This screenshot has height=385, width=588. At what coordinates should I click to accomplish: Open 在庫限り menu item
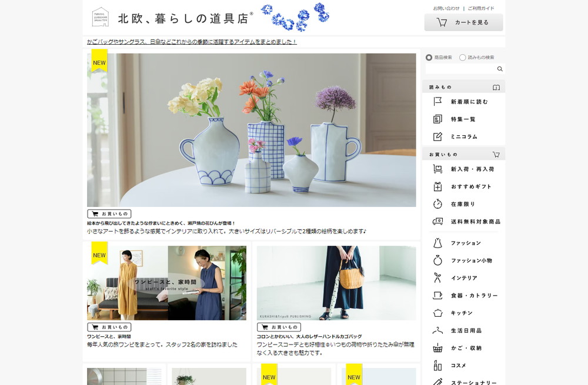click(463, 205)
